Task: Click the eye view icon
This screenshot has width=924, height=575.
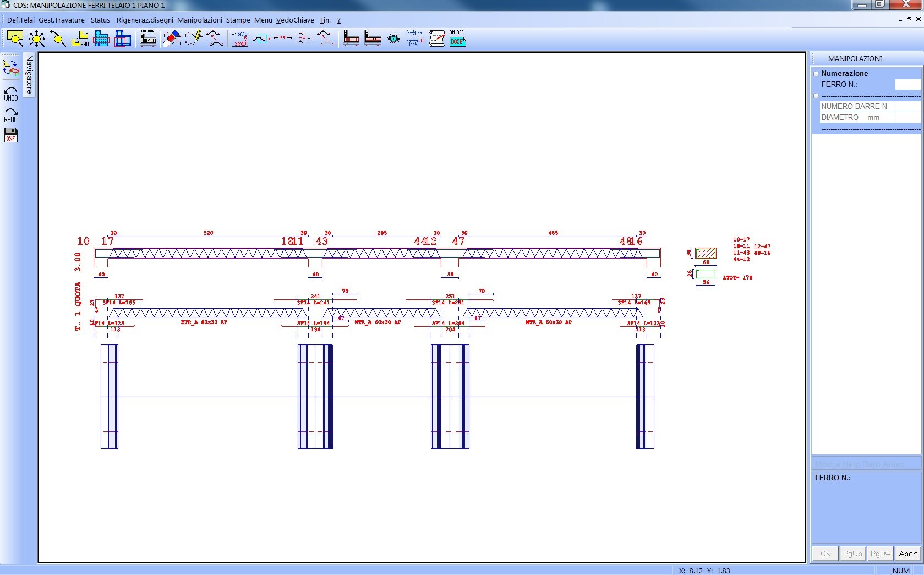Action: (393, 39)
